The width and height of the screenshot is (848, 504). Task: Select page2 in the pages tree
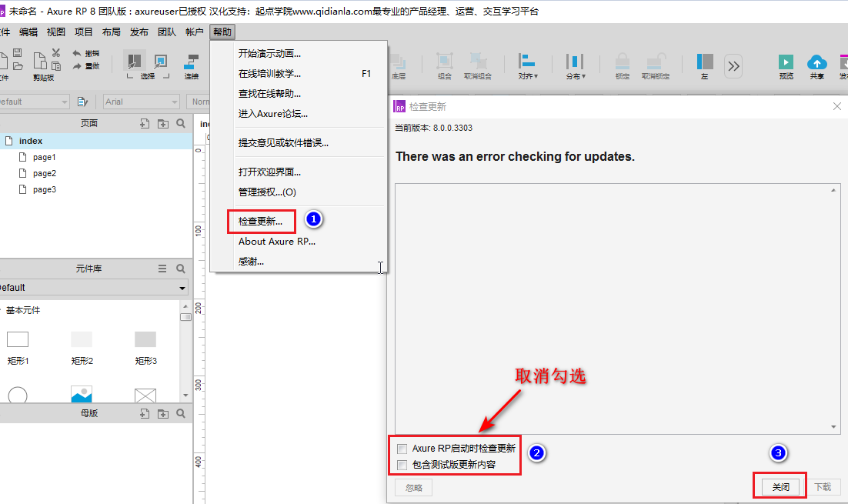[x=44, y=173]
